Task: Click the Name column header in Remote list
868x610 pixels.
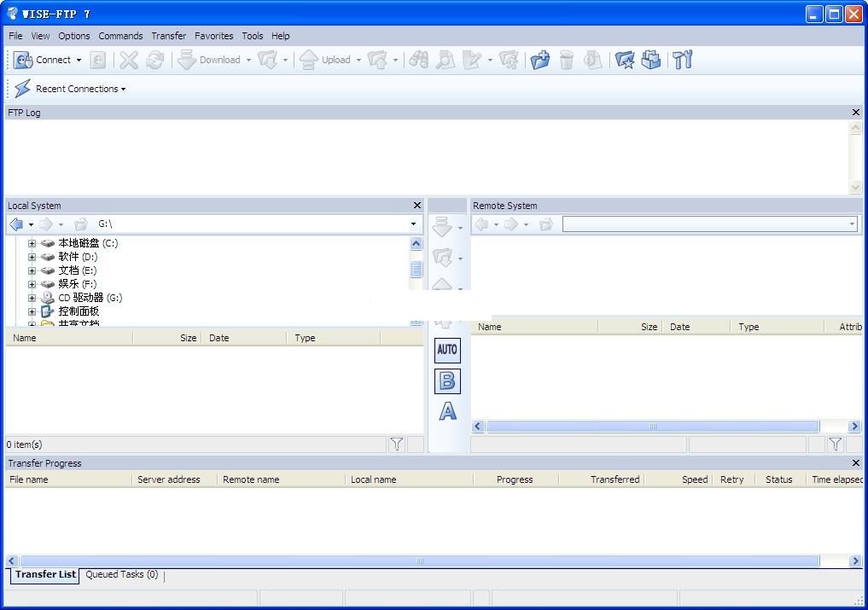Action: click(x=490, y=327)
